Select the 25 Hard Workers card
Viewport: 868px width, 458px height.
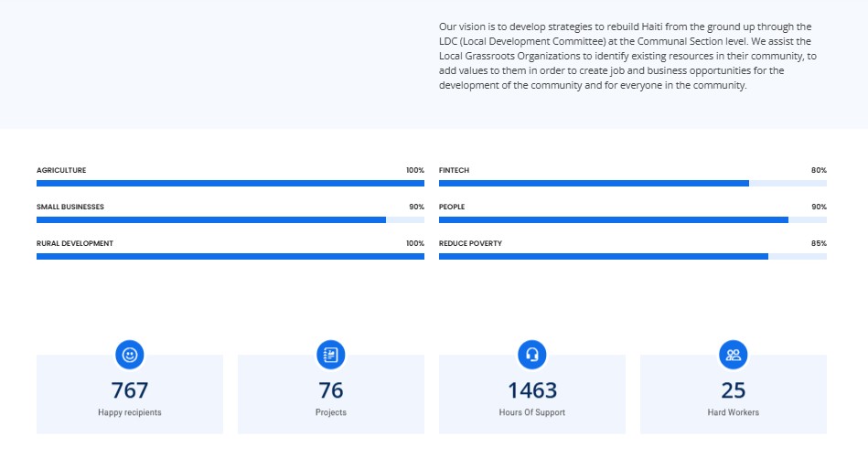point(733,394)
